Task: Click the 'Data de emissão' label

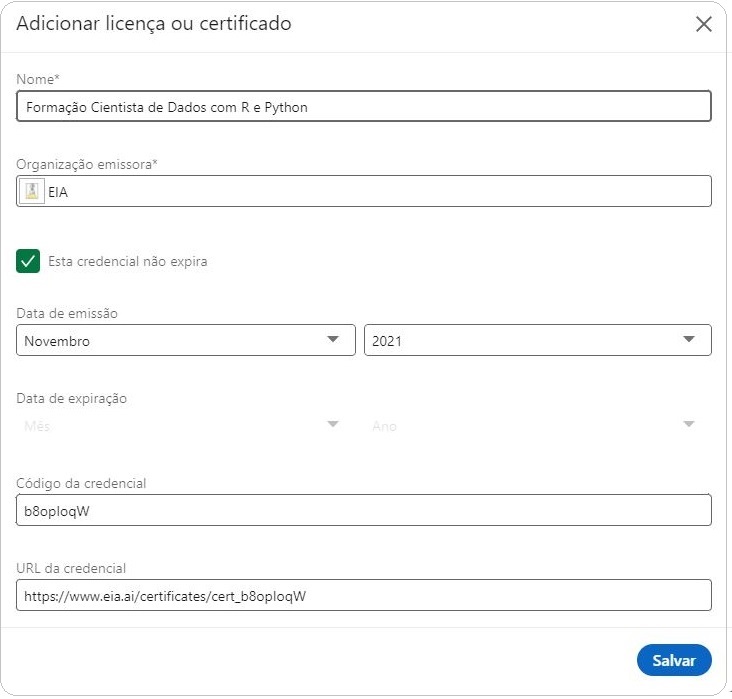Action: coord(67,314)
